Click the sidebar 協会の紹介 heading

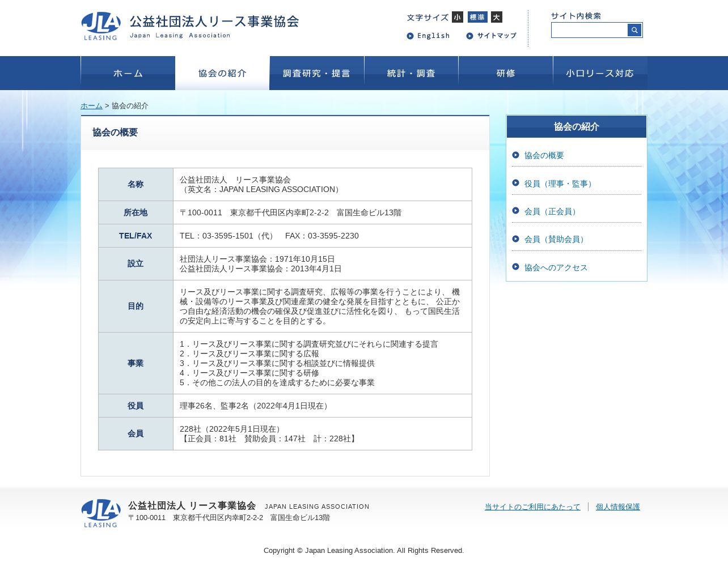(577, 127)
